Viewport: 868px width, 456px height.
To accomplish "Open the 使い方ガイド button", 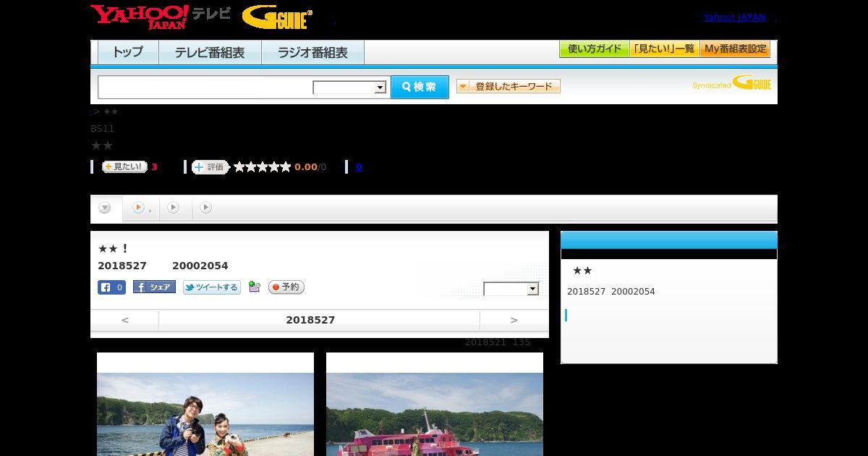I will point(595,49).
